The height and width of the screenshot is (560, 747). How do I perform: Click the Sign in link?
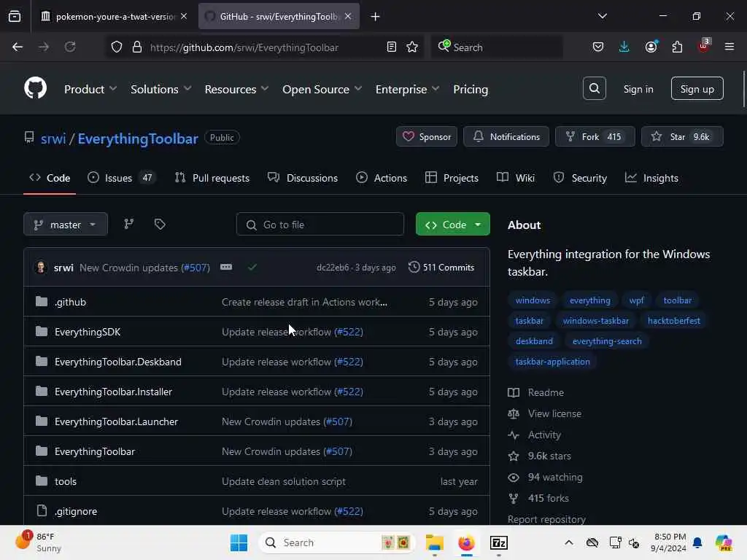tap(638, 89)
